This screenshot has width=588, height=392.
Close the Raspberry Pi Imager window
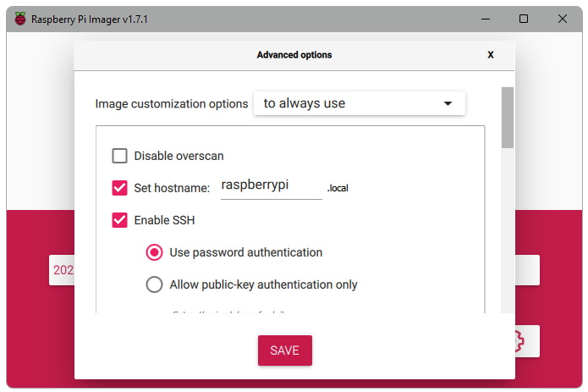click(563, 19)
